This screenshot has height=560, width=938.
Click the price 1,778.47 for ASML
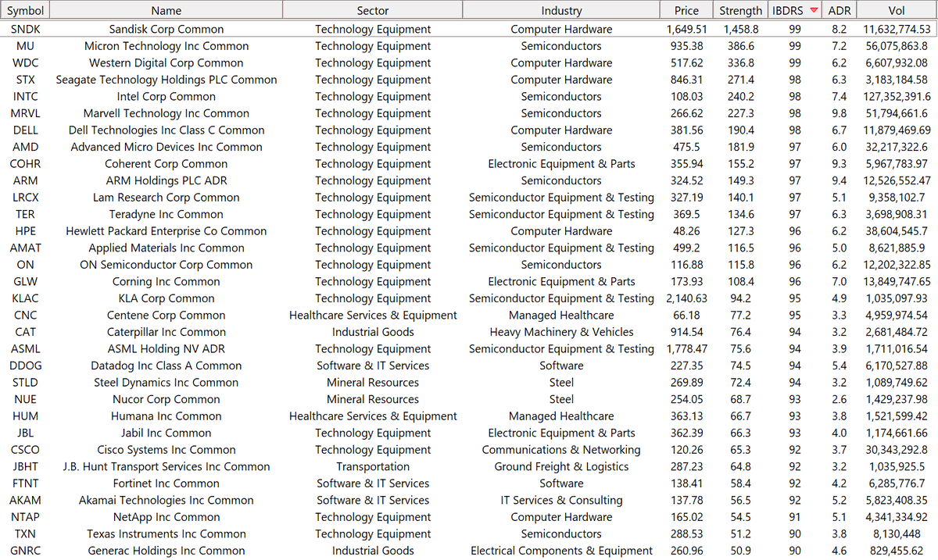pyautogui.click(x=687, y=349)
